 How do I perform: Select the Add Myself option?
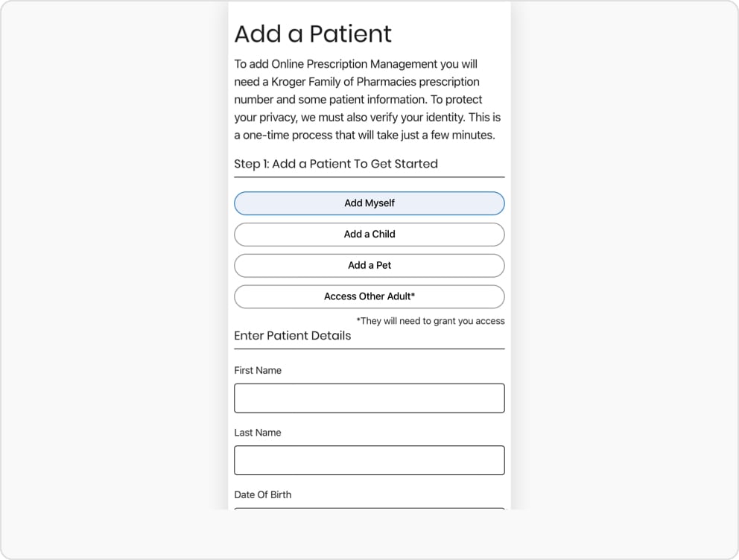tap(369, 203)
